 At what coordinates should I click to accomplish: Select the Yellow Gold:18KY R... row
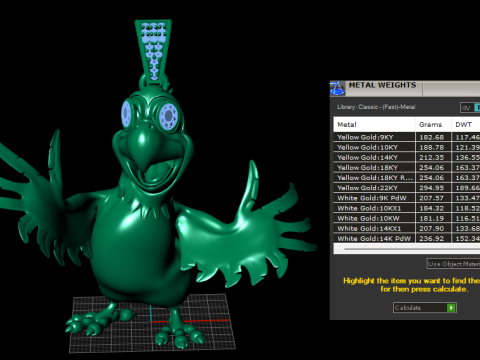pos(407,178)
